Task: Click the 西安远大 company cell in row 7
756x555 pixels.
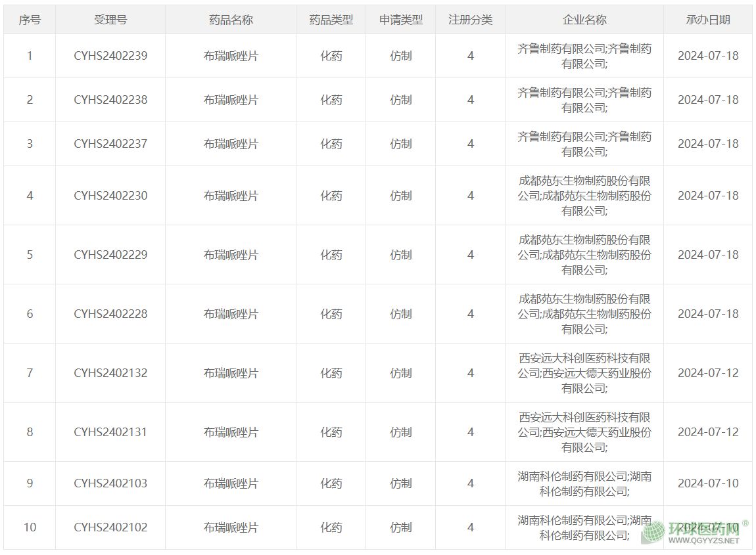Action: (x=584, y=373)
